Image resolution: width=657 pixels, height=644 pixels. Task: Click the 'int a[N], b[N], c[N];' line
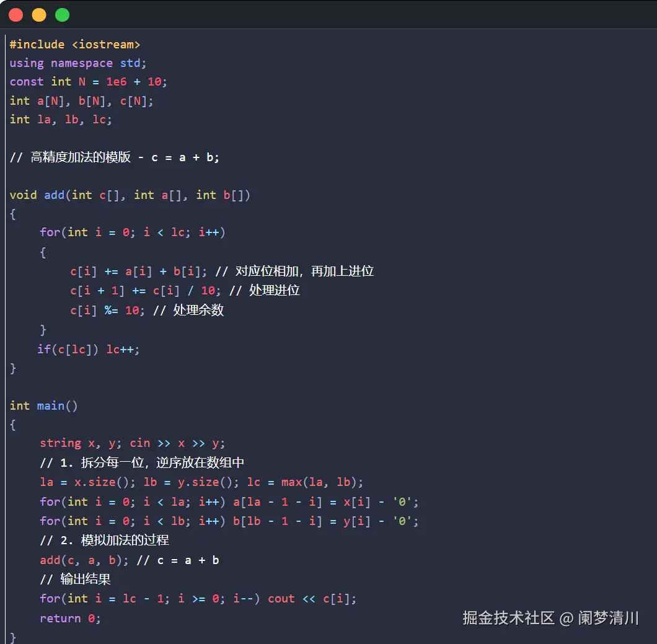click(82, 101)
